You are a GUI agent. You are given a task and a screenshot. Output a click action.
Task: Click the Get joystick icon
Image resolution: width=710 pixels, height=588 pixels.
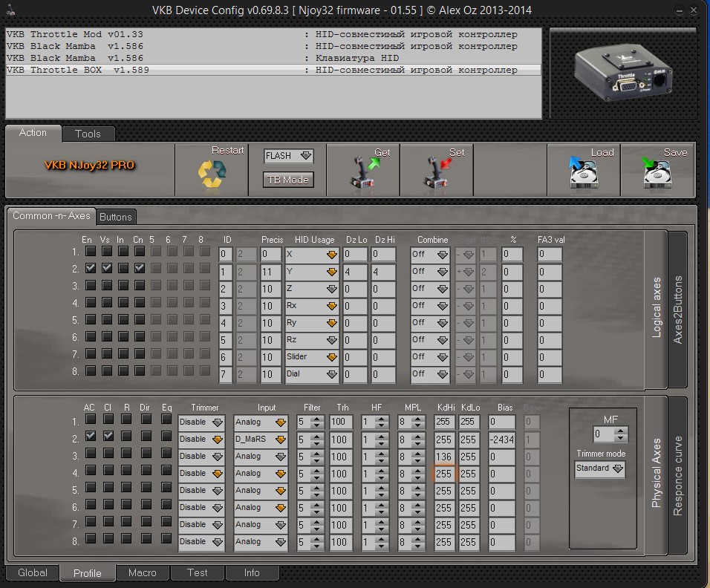tap(364, 172)
